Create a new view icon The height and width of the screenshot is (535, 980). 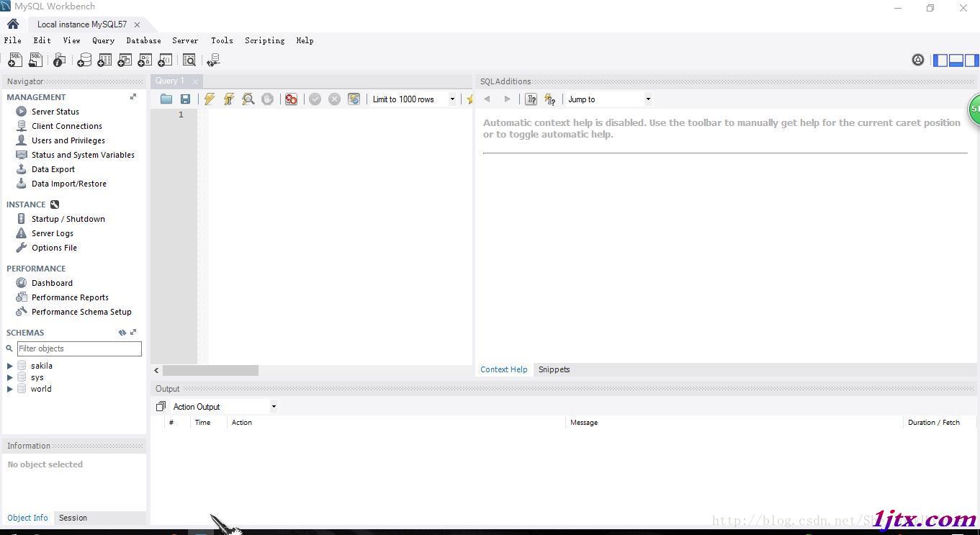[125, 60]
